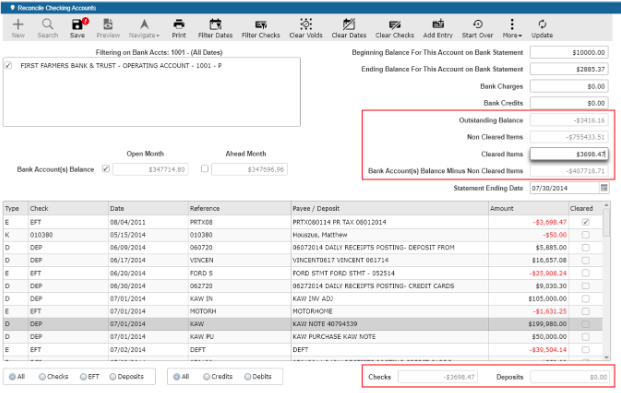Sort by the Amount column header
Screen dimensions: 621x393
pyautogui.click(x=528, y=208)
